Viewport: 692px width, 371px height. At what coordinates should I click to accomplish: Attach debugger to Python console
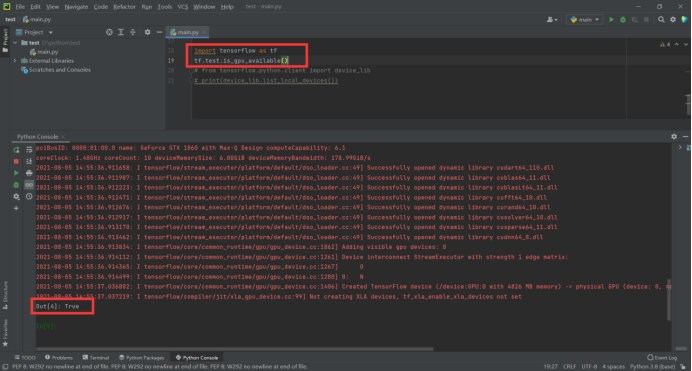[x=16, y=185]
